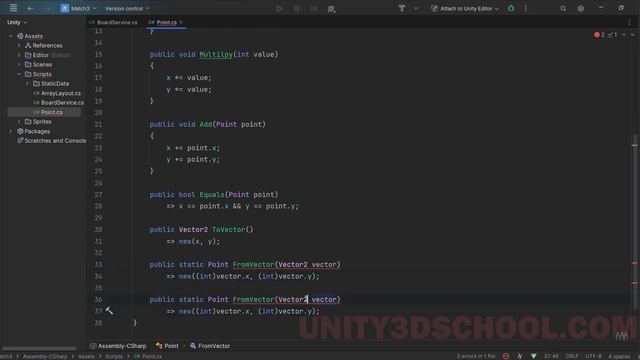Go to previous highlighted error arrow
The image size is (640, 360).
[x=624, y=35]
